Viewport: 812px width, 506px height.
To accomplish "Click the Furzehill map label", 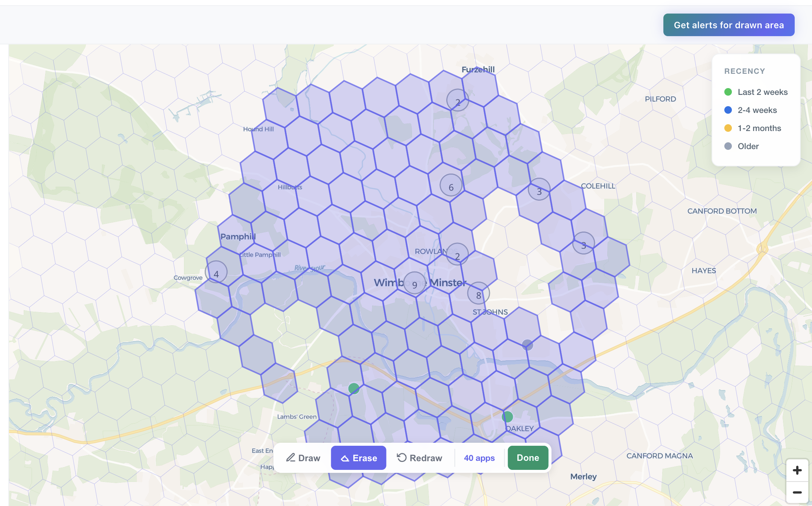I will tap(478, 69).
